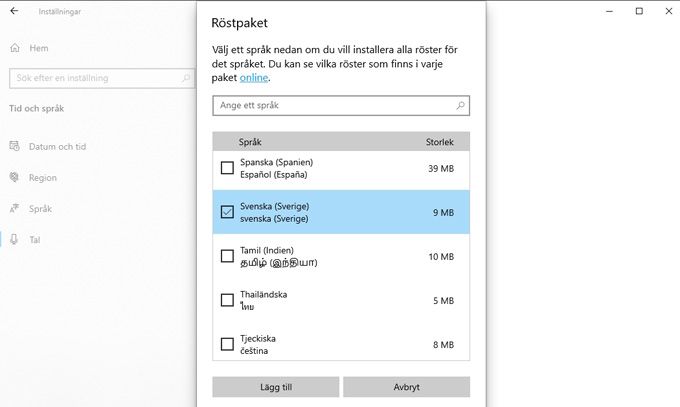Click the Lägg till button
The width and height of the screenshot is (680, 407).
(276, 387)
